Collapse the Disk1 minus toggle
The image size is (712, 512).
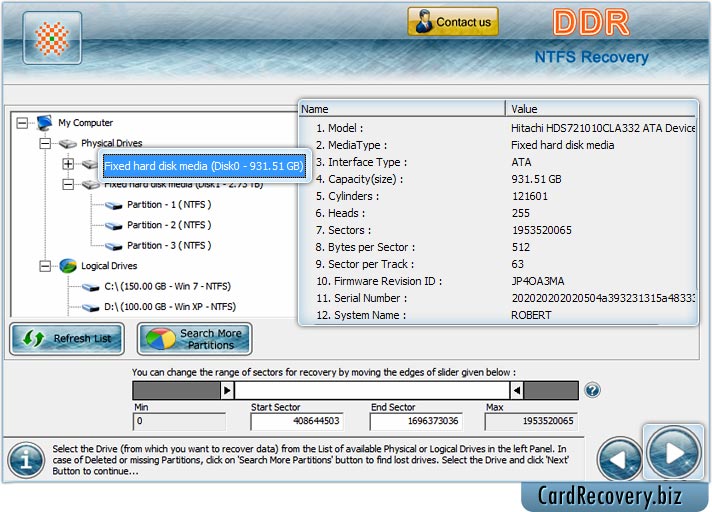tap(68, 184)
